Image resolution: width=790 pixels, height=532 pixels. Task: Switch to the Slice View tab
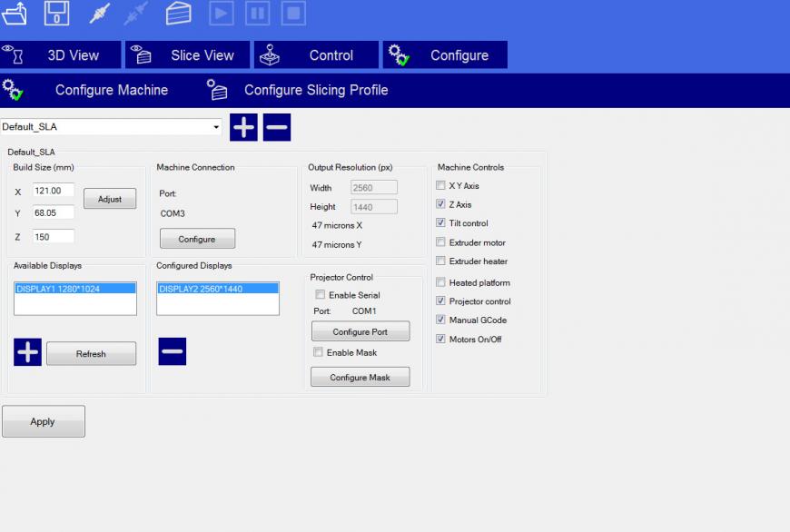tap(187, 55)
